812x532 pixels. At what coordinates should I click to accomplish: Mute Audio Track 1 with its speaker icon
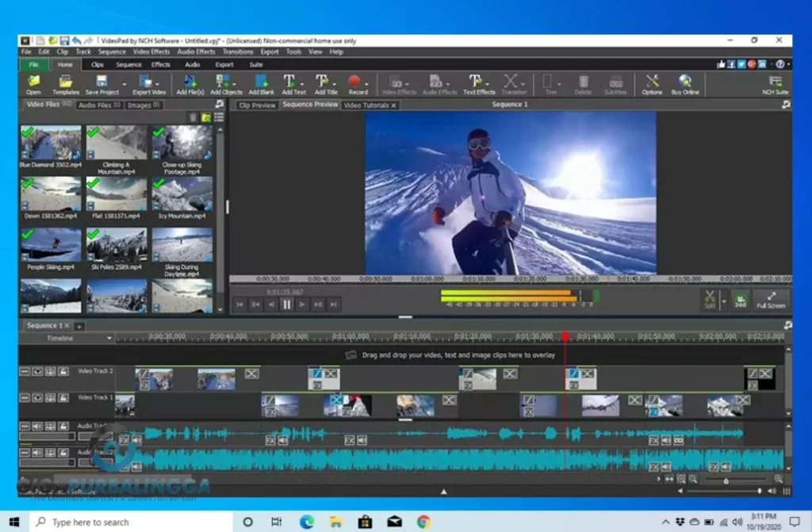(x=36, y=425)
